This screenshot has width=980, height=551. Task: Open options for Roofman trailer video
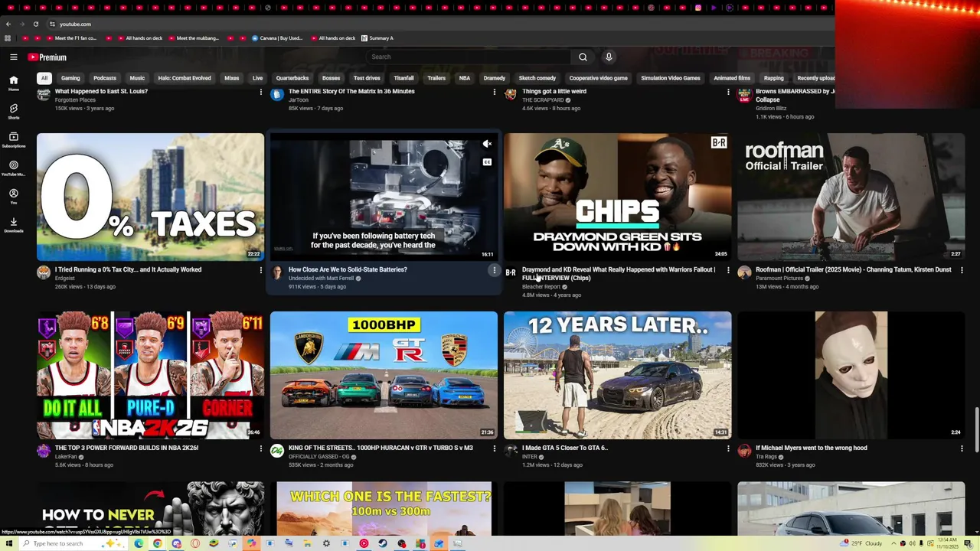962,270
